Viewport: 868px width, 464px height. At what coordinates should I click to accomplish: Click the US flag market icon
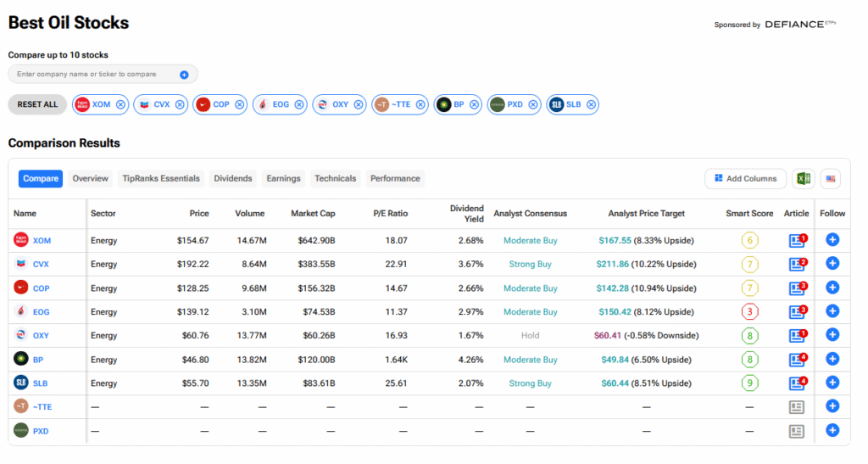coord(830,179)
